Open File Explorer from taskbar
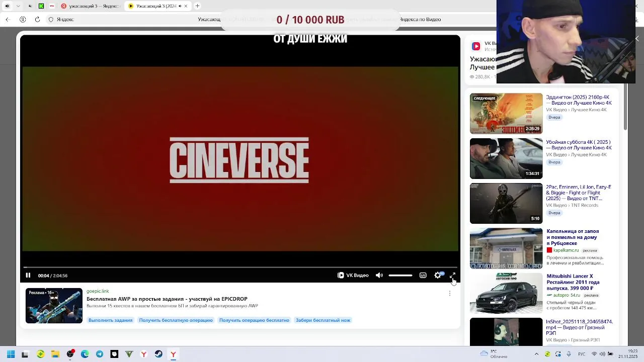Viewport: 644px width, 362px height. (55, 354)
